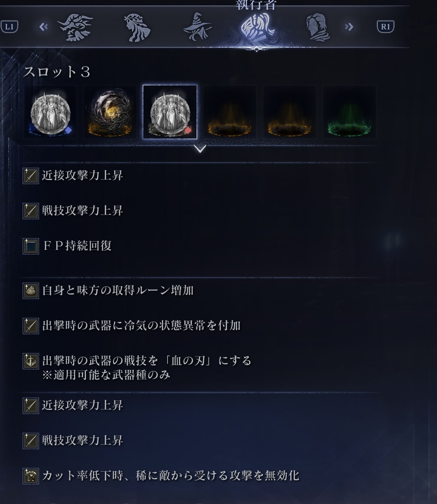Switch to the 執行者 character tab
Image resolution: width=437 pixels, height=504 pixels.
tap(258, 27)
